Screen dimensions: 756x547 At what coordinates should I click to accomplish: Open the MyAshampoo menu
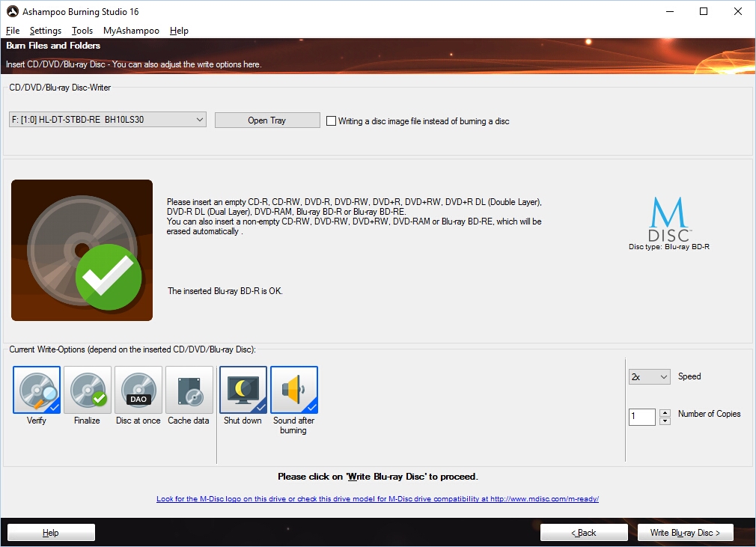point(131,31)
